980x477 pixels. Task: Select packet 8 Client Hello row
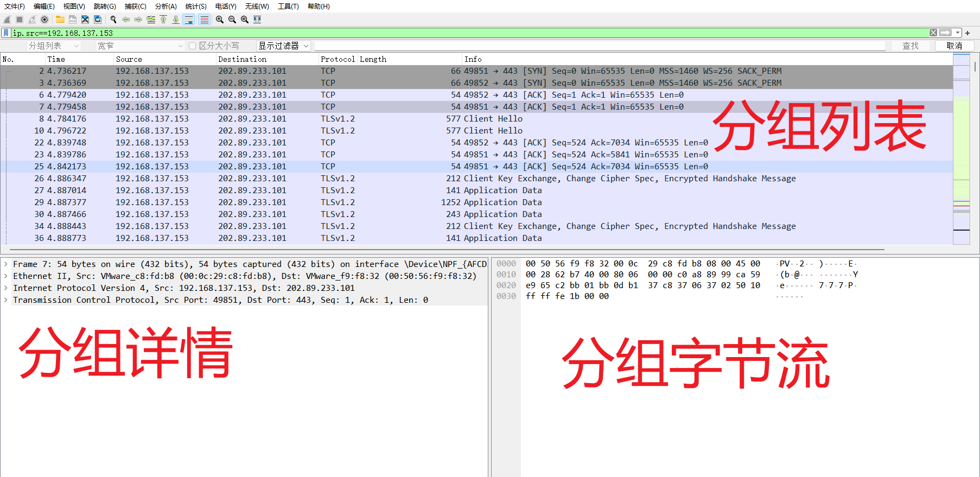pos(476,119)
